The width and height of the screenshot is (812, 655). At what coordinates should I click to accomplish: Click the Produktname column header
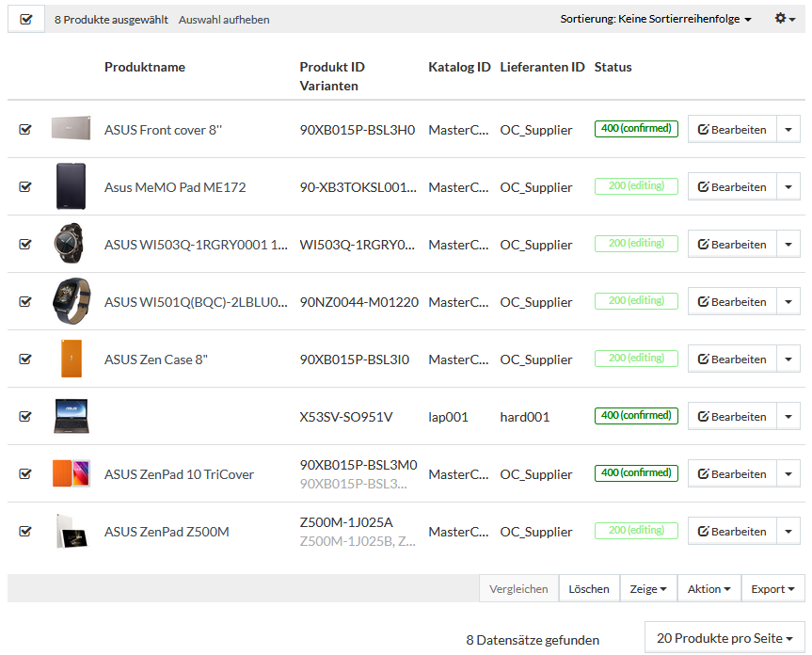tap(145, 68)
